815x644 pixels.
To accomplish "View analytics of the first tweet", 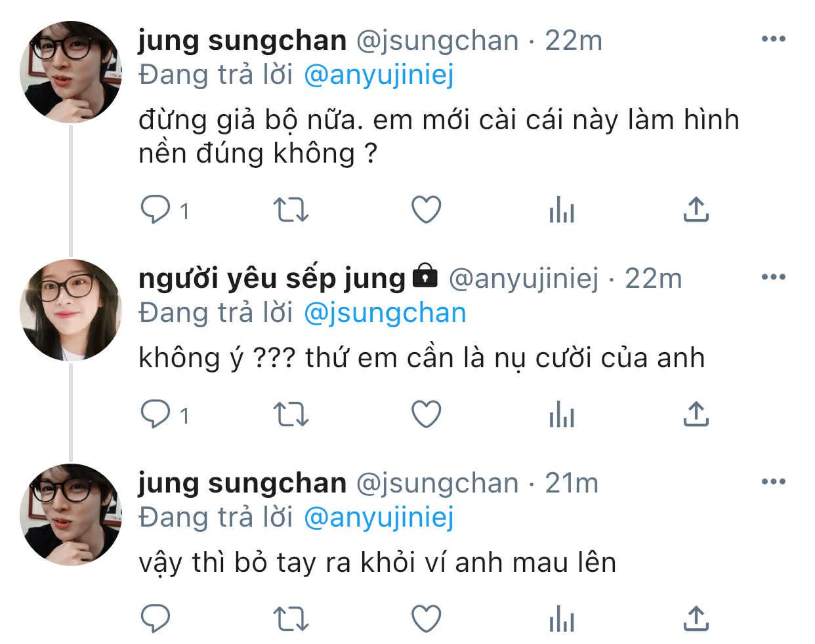I will pos(561,211).
